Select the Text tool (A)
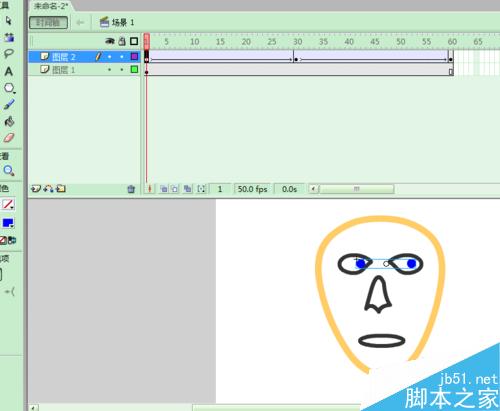The image size is (500, 411). coord(9,71)
